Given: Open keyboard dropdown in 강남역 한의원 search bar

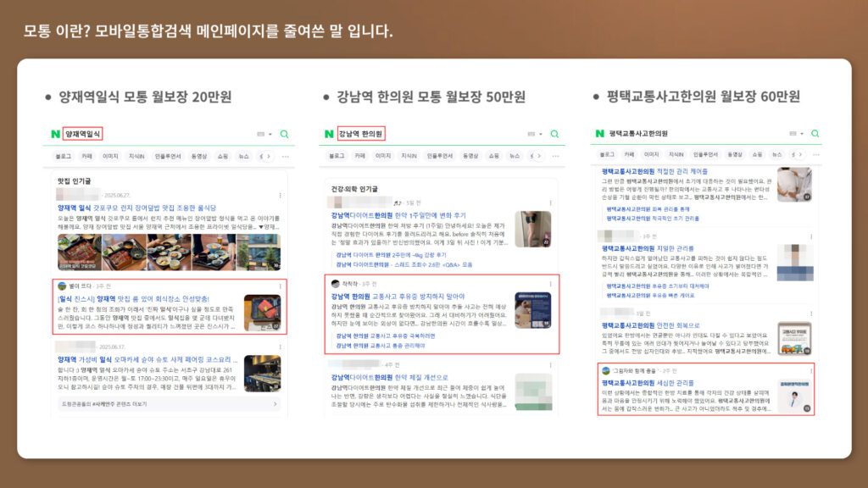Looking at the screenshot, I should [x=533, y=134].
